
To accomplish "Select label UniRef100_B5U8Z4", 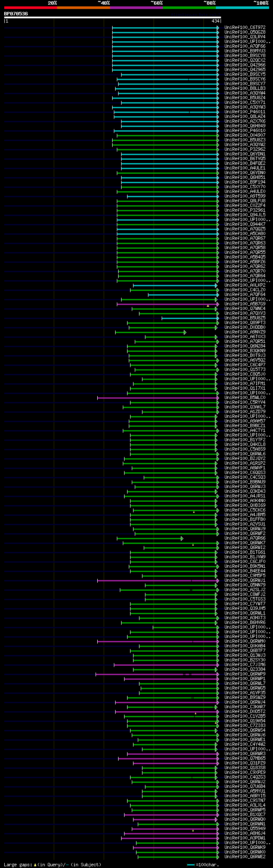I will (x=245, y=98).
